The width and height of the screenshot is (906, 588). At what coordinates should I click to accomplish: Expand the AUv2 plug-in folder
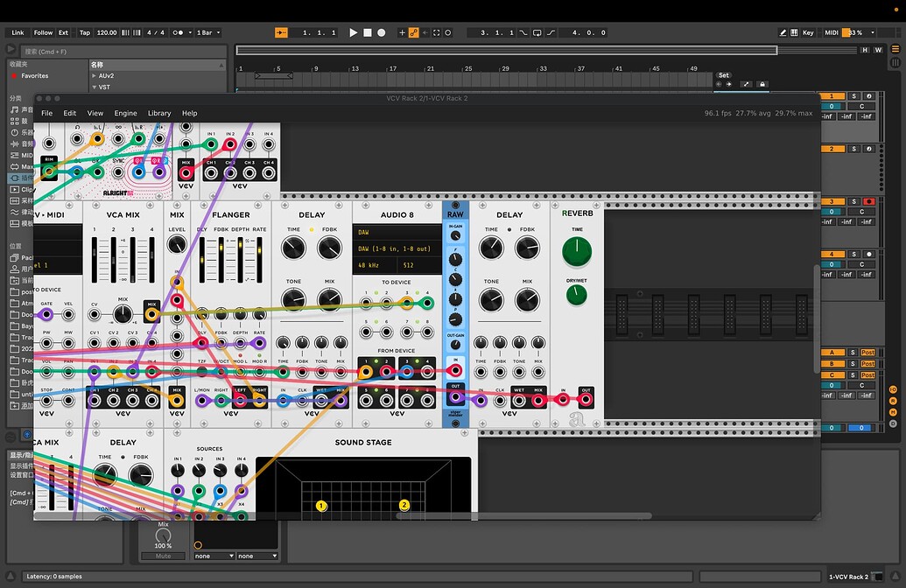[x=94, y=75]
